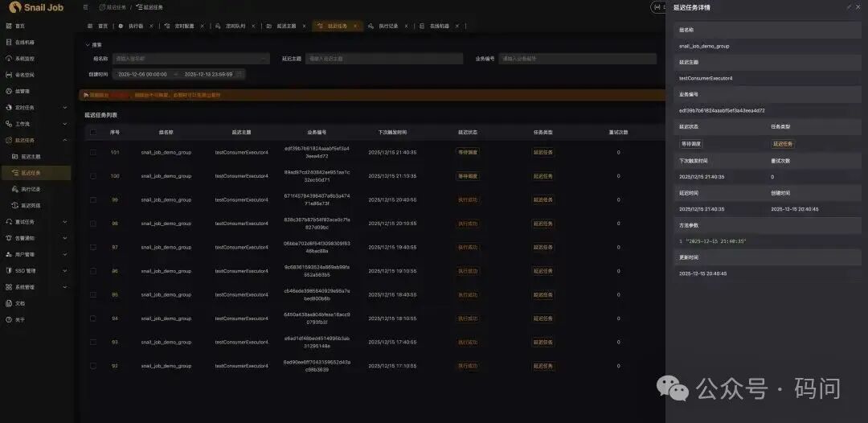Collapse the 搜索 search section chevron
868x423 pixels.
pos(87,45)
